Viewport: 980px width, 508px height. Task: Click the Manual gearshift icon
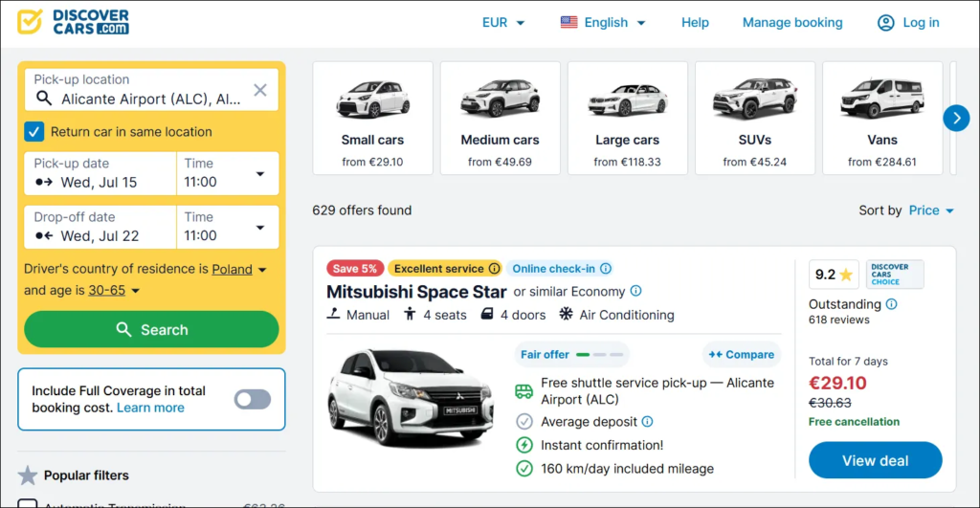(334, 314)
